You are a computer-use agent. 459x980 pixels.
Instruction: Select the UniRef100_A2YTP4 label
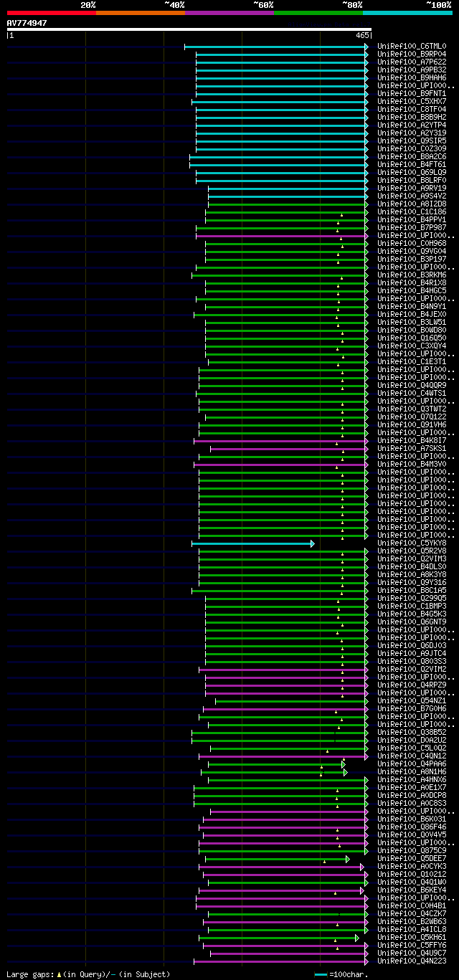pos(412,125)
